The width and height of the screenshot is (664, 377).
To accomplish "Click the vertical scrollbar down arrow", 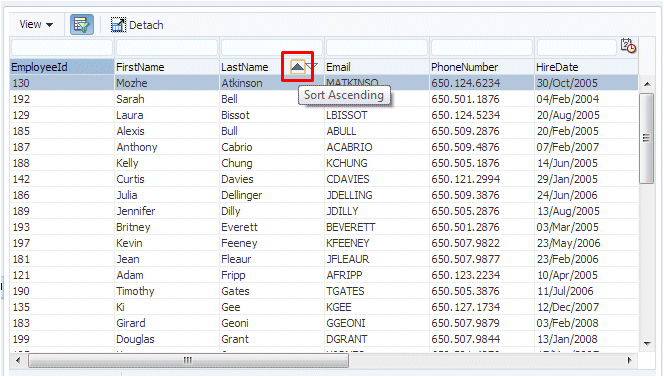I will (x=647, y=344).
